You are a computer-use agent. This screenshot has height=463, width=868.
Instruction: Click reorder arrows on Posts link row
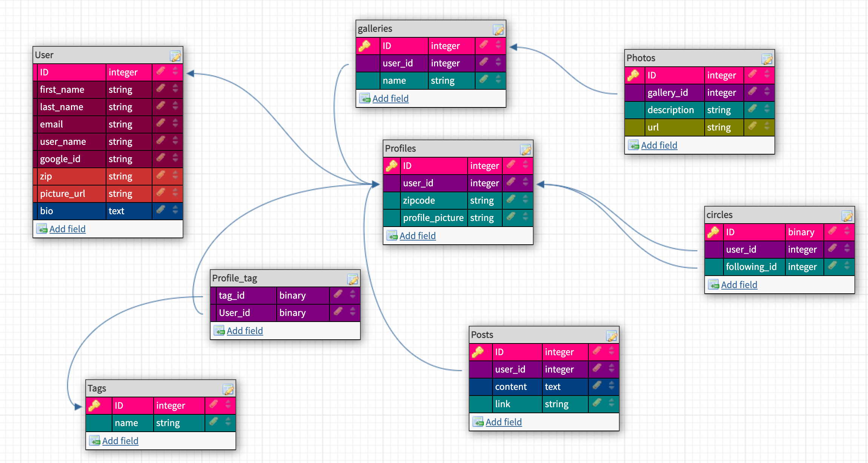click(x=611, y=403)
